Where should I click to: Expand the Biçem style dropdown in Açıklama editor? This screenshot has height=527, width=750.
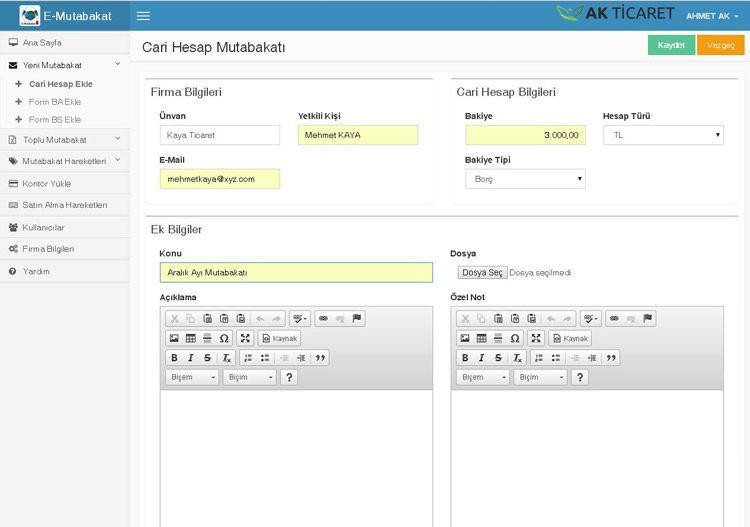[x=192, y=377]
